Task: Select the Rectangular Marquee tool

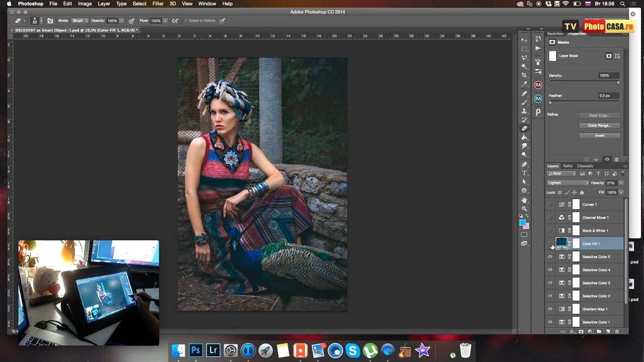Action: click(x=524, y=49)
